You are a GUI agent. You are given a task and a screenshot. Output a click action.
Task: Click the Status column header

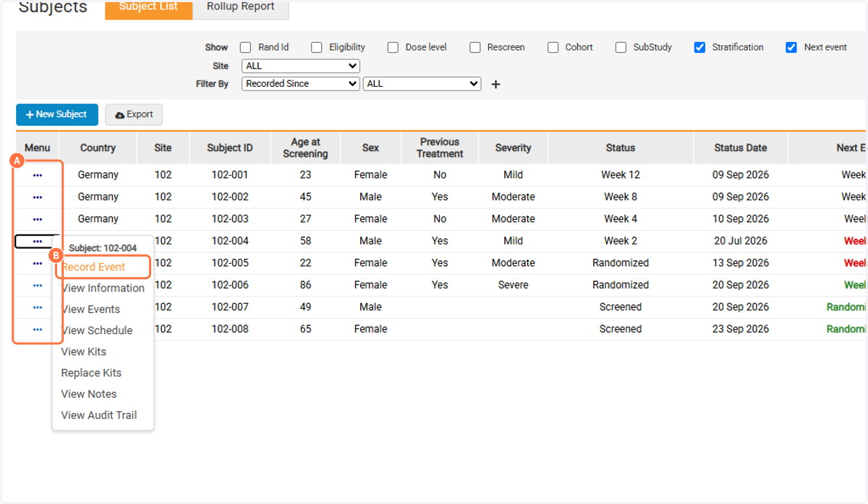pyautogui.click(x=621, y=148)
